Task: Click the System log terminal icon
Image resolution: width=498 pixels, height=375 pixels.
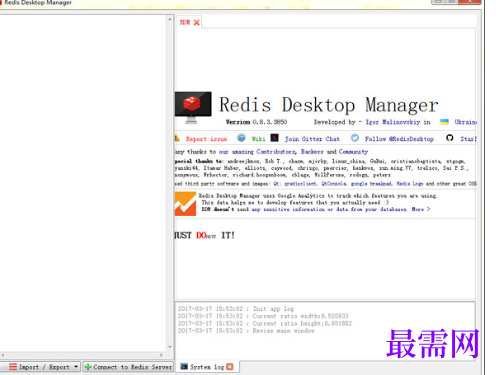Action: [184, 367]
